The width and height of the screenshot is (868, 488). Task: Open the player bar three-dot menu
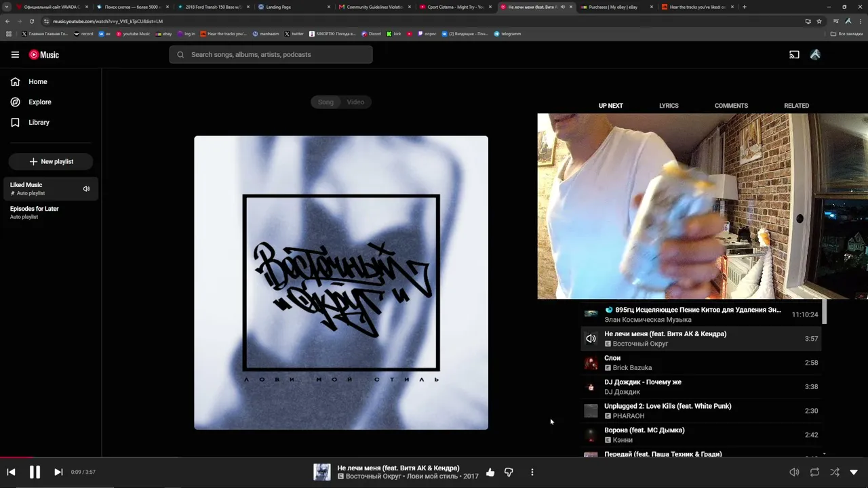532,472
